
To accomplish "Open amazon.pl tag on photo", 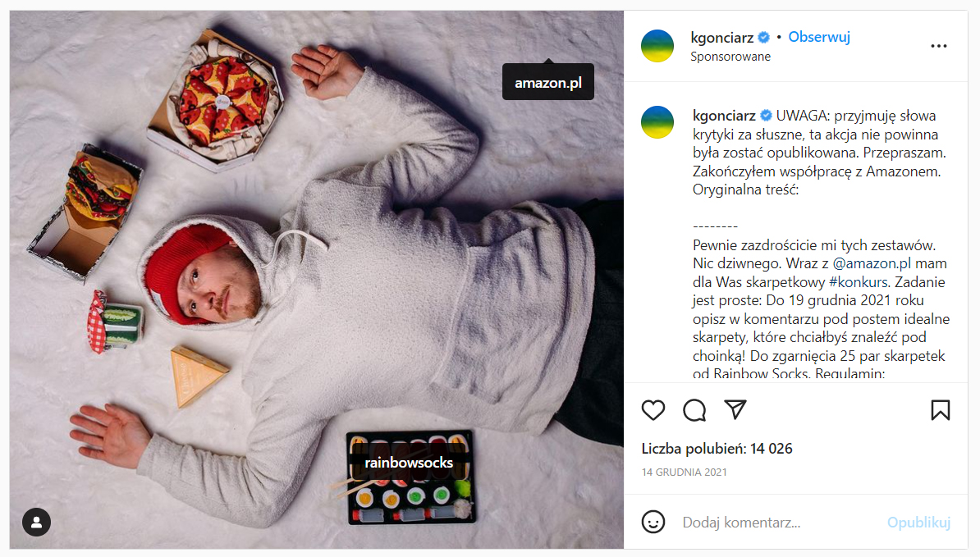I will (548, 82).
